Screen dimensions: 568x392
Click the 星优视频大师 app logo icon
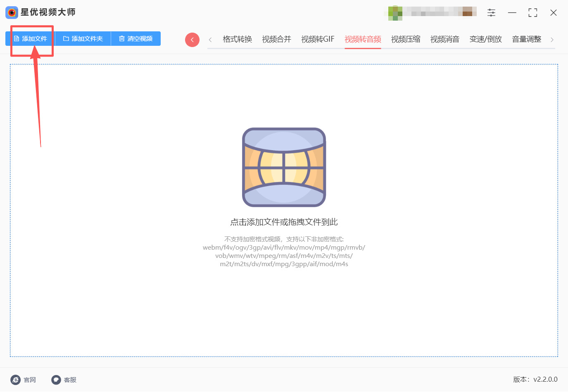click(12, 12)
